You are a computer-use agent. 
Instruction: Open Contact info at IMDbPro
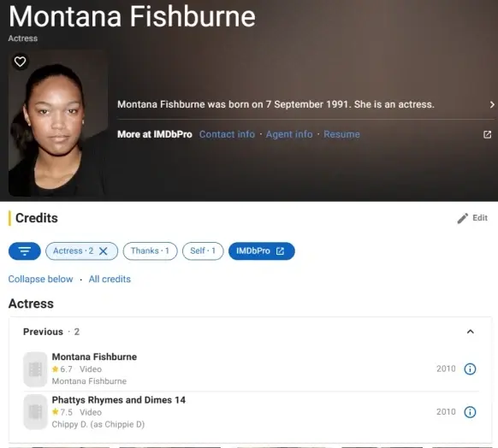227,134
